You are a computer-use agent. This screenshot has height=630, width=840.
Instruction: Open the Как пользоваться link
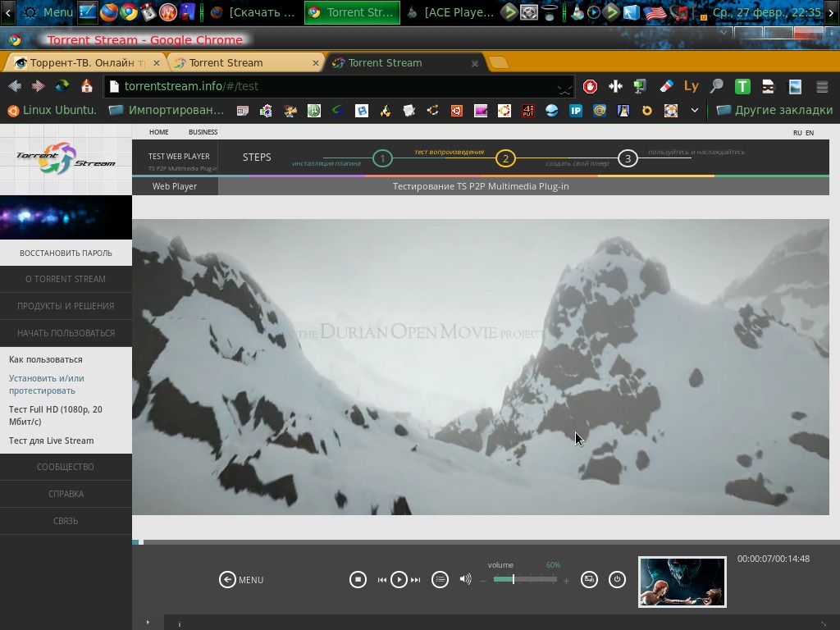(x=46, y=359)
